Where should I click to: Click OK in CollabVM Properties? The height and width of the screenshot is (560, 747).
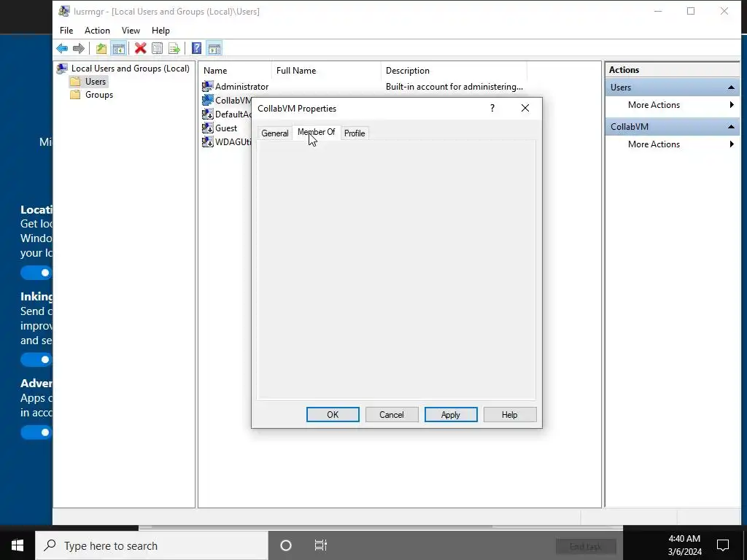click(x=333, y=415)
